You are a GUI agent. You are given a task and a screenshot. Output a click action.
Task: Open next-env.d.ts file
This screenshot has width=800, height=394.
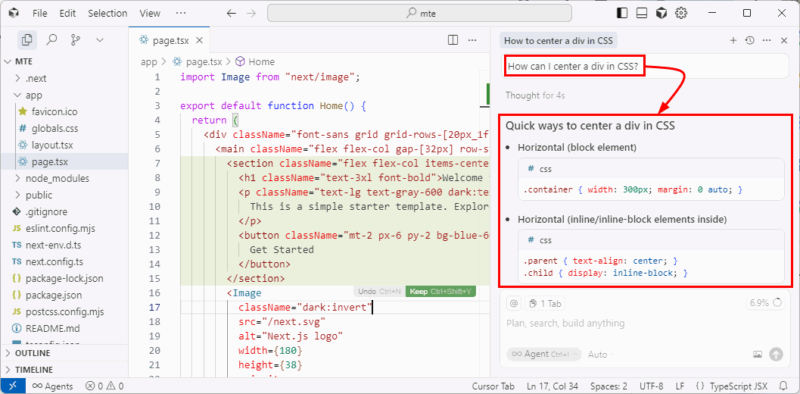[x=64, y=245]
